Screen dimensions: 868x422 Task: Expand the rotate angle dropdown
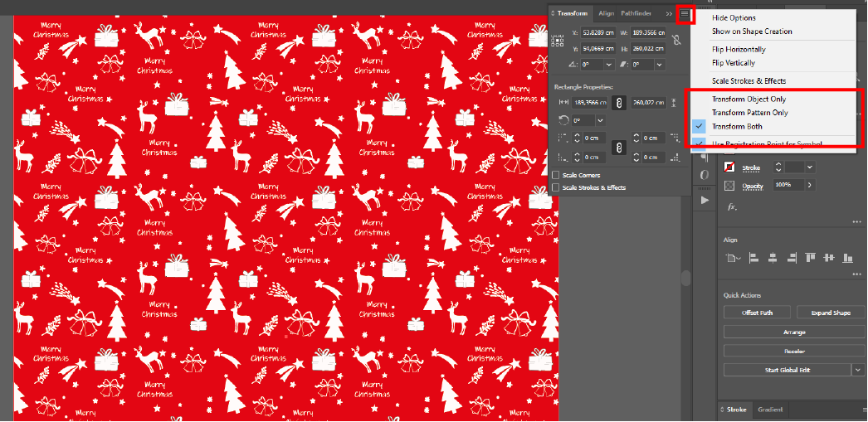tap(609, 65)
